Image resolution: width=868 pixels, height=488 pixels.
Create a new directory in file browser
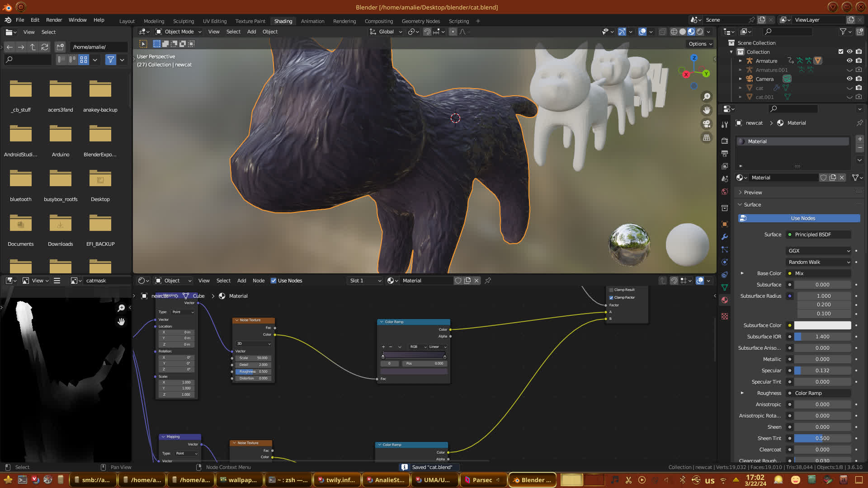click(60, 47)
